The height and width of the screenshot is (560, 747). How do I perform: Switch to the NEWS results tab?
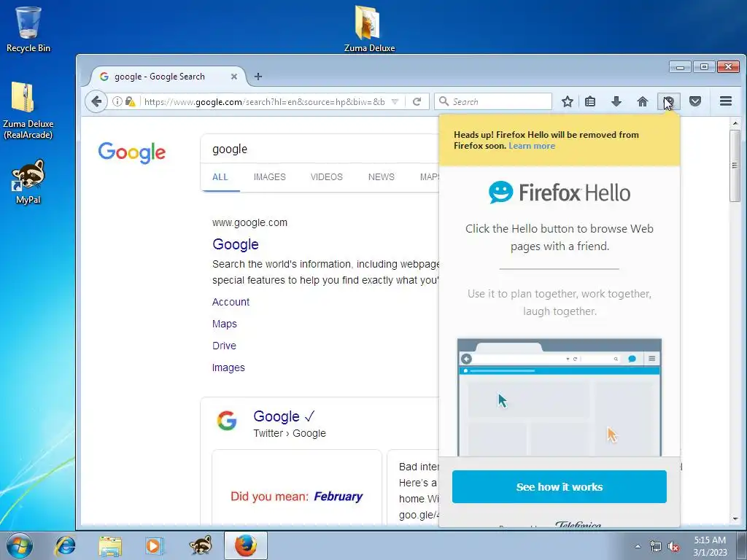point(381,177)
